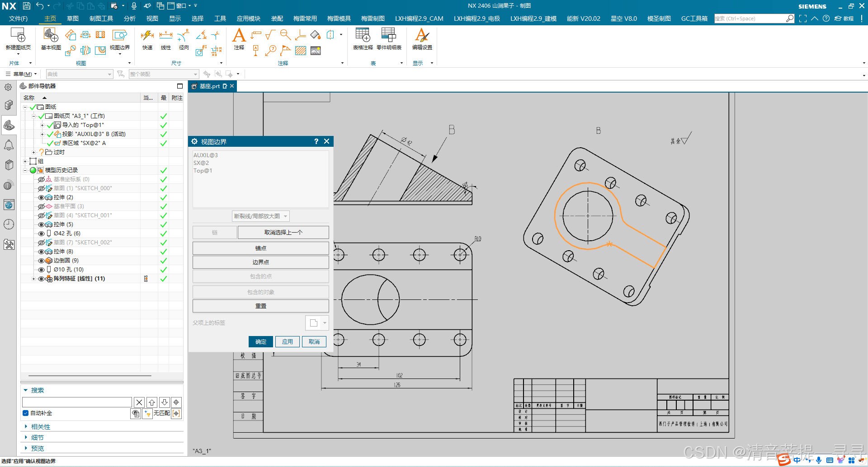Click the 确定 button
Screen dimensions: 868x467
[x=261, y=342]
